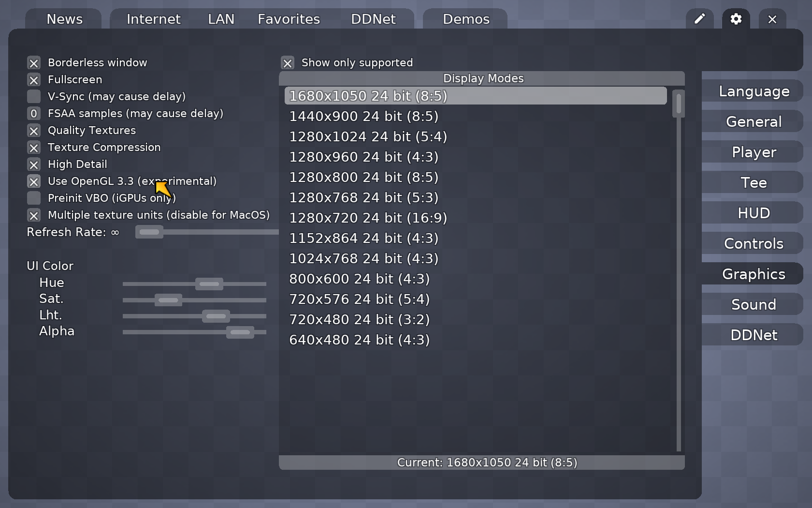Disable Multiple texture units
Viewport: 812px width, 508px height.
click(x=33, y=215)
